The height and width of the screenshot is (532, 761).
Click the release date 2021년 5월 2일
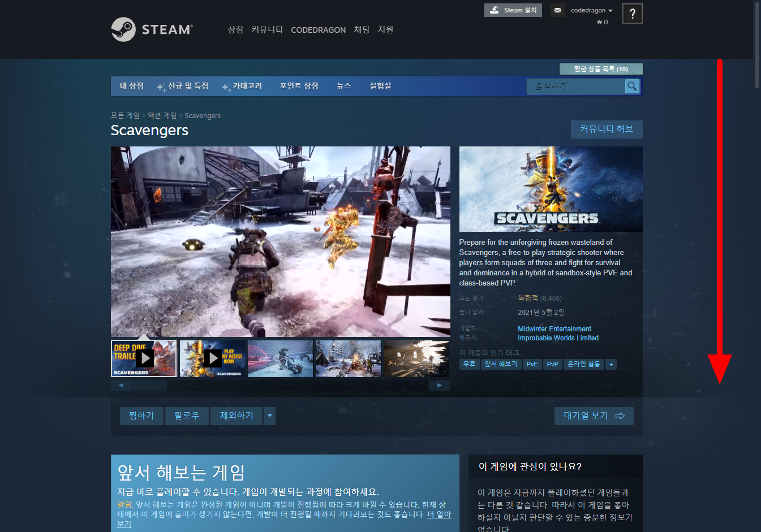pos(541,313)
